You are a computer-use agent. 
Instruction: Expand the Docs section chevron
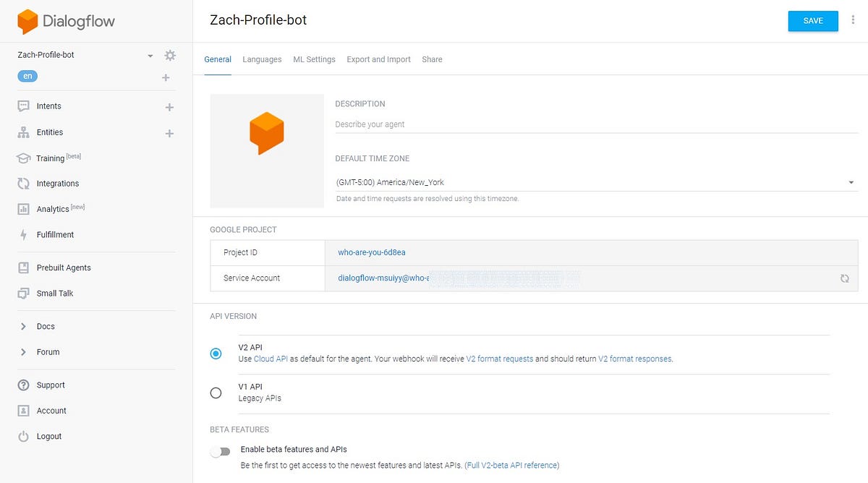[x=23, y=327]
